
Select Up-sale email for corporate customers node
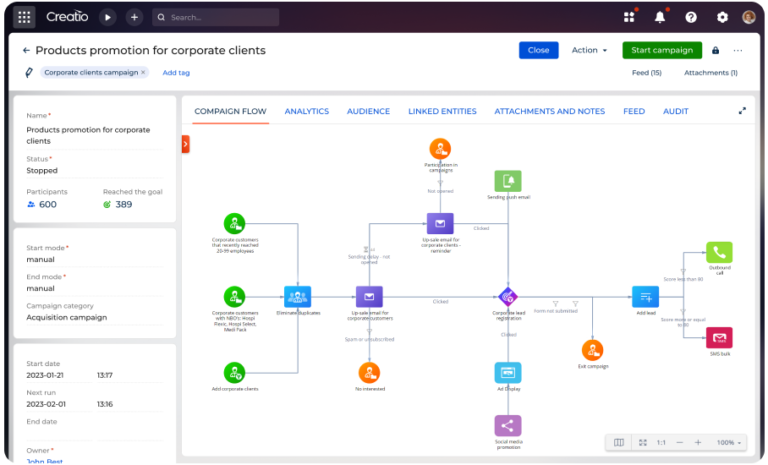pyautogui.click(x=369, y=296)
